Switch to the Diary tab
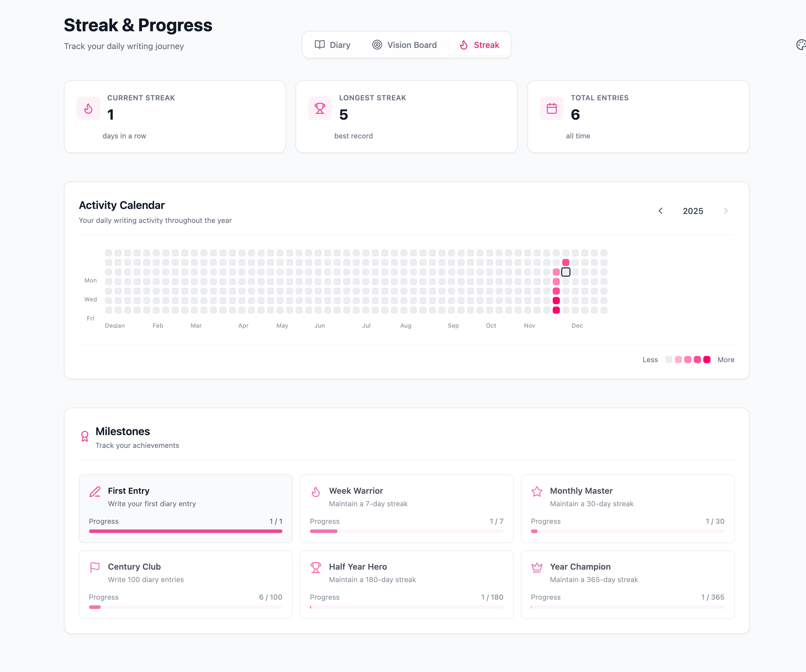This screenshot has width=806, height=672. (x=332, y=45)
